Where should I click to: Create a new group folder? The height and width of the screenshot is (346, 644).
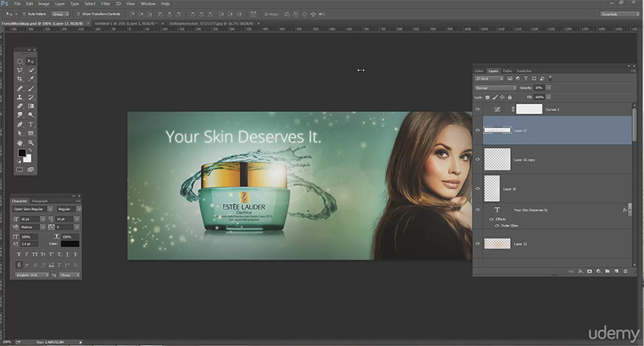[607, 271]
